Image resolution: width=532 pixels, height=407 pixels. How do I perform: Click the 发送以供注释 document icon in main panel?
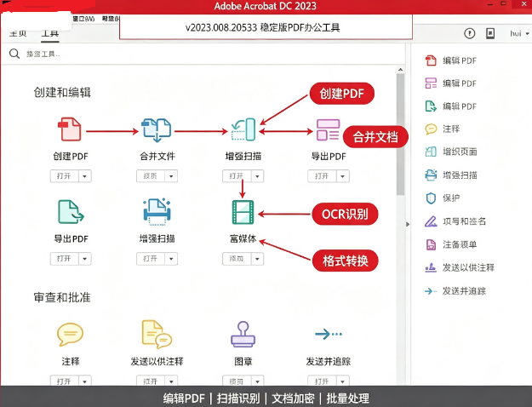(x=157, y=335)
